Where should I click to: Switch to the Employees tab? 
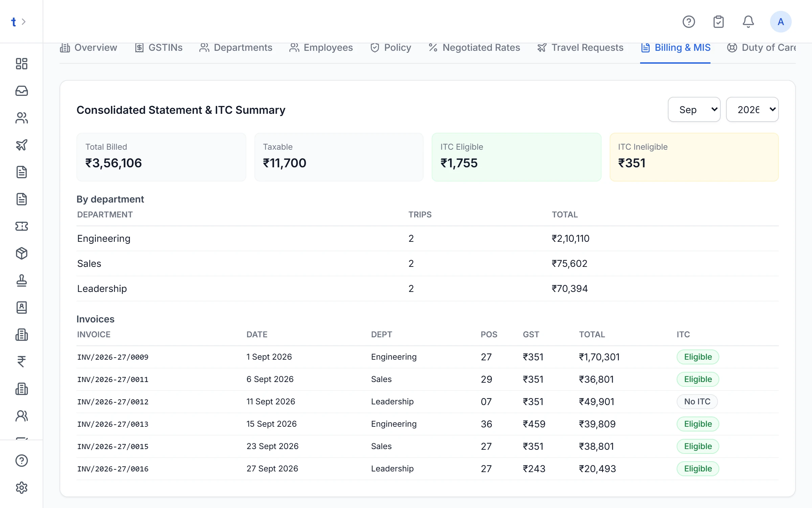(321, 48)
